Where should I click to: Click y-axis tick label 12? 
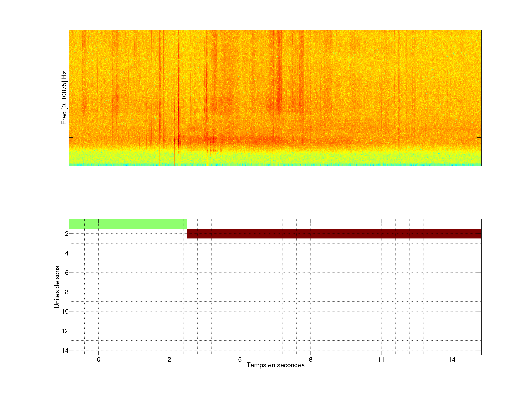65,331
